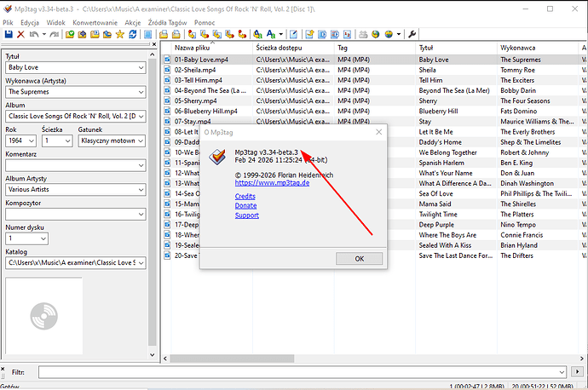This screenshot has width=588, height=390.
Task: Close the tag panel with small x
Action: coord(154,44)
